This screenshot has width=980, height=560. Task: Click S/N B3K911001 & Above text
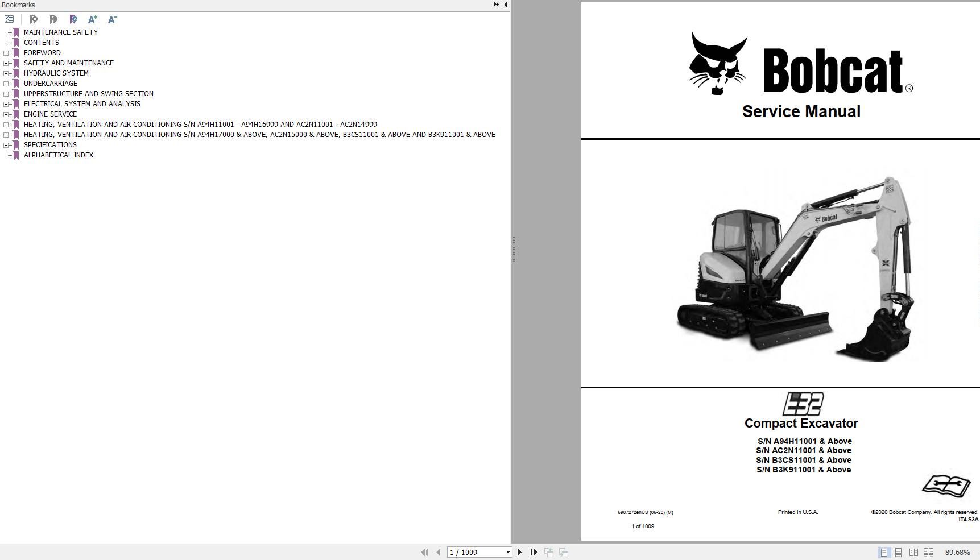(804, 470)
